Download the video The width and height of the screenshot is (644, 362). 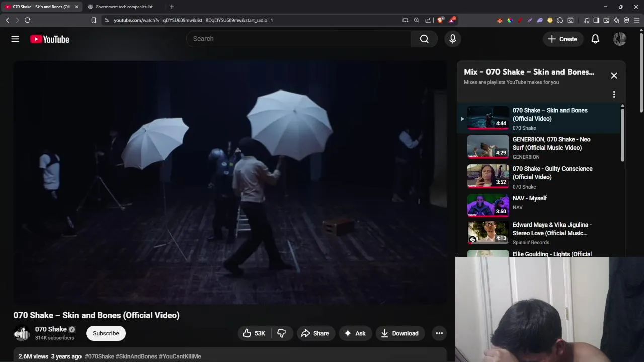coord(400,333)
